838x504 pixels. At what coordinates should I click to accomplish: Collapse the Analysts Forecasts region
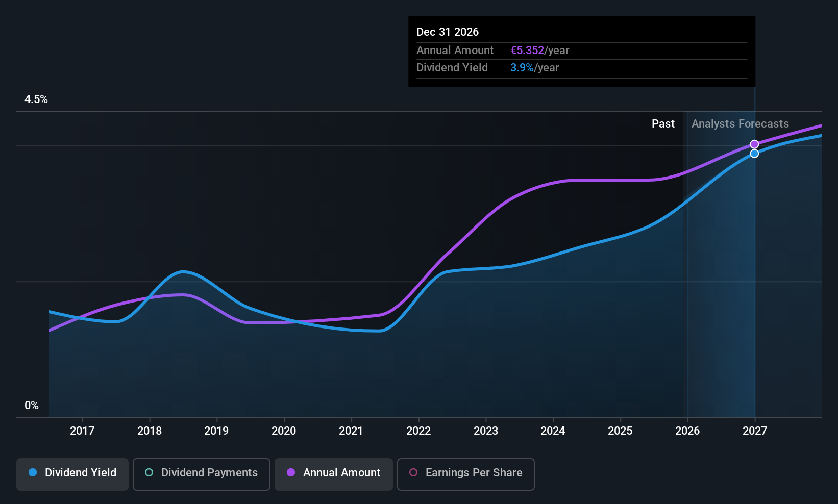point(740,123)
